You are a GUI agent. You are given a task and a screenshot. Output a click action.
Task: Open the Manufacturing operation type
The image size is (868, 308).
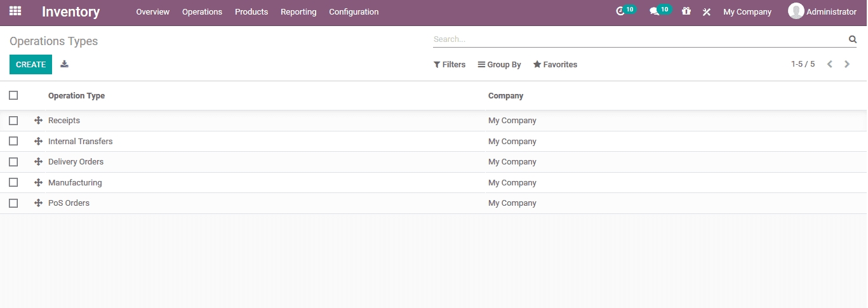click(75, 183)
